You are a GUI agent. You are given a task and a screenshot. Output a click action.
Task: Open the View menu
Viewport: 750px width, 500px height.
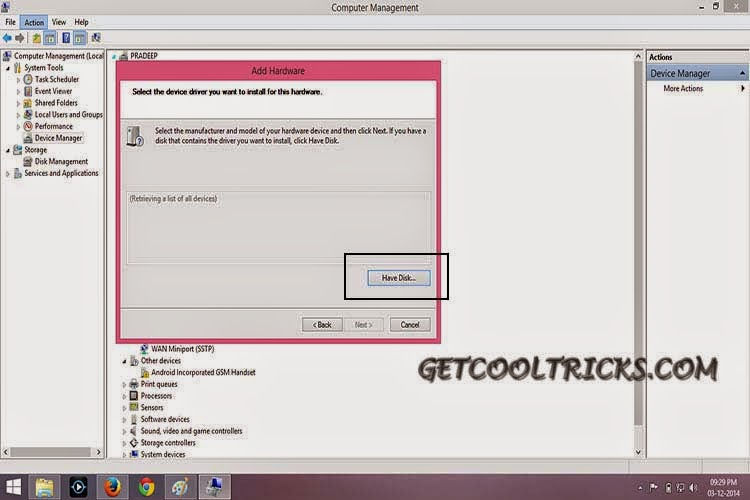pyautogui.click(x=59, y=22)
